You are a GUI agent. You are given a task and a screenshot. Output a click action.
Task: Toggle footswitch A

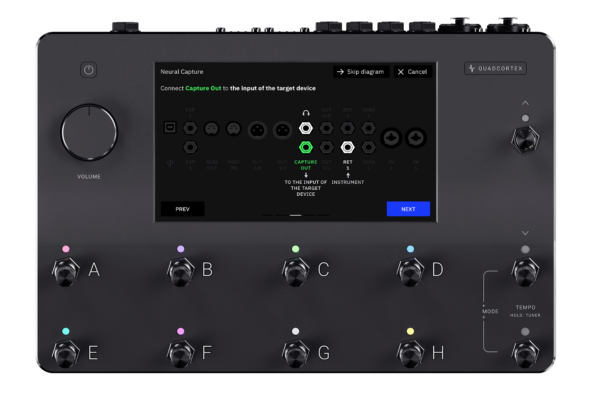click(66, 270)
